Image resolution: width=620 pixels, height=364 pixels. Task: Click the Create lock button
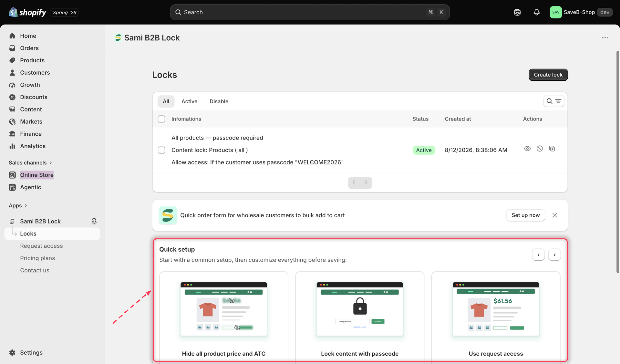click(x=548, y=75)
